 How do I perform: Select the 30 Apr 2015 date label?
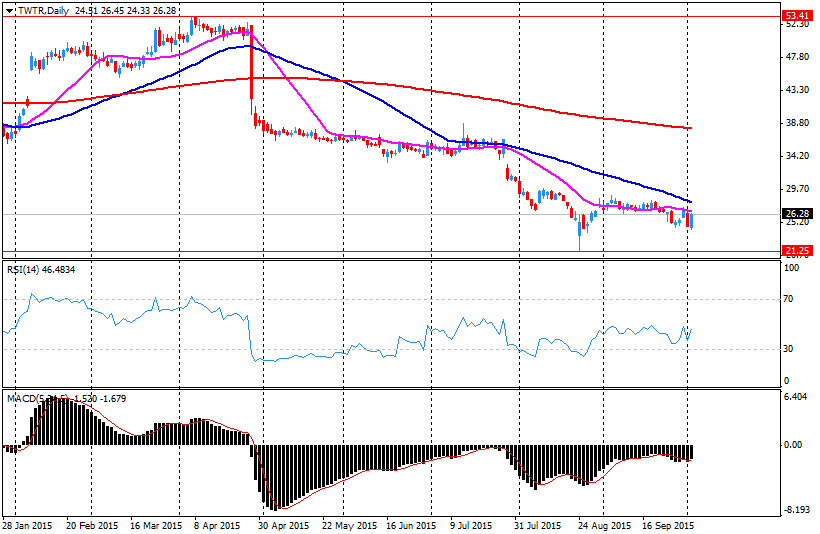coord(283,525)
